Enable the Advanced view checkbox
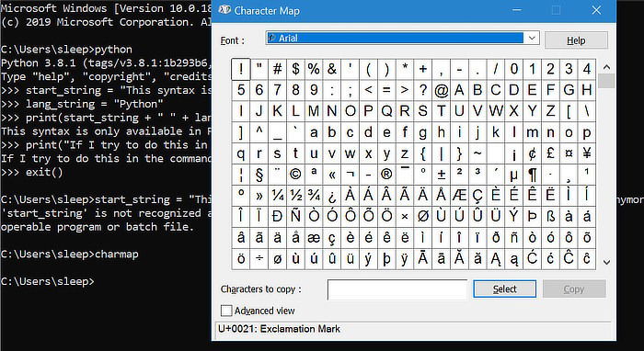Image resolution: width=644 pixels, height=351 pixels. (x=226, y=311)
